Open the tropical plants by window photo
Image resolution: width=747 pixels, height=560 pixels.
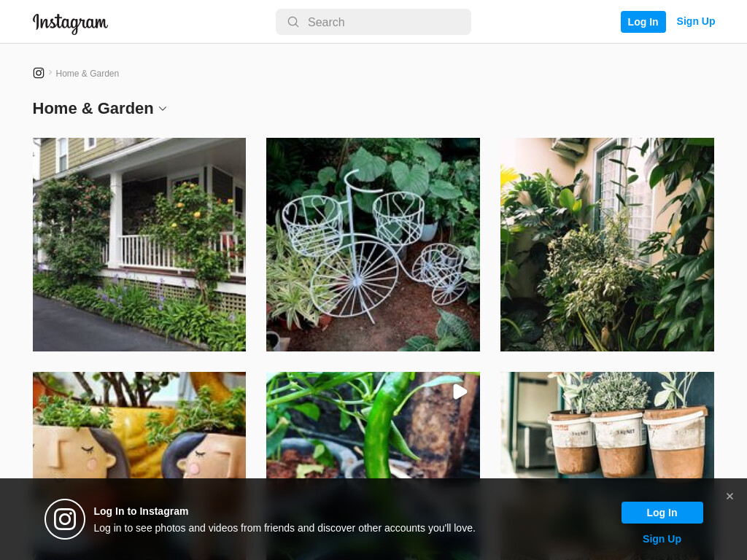tap(607, 245)
